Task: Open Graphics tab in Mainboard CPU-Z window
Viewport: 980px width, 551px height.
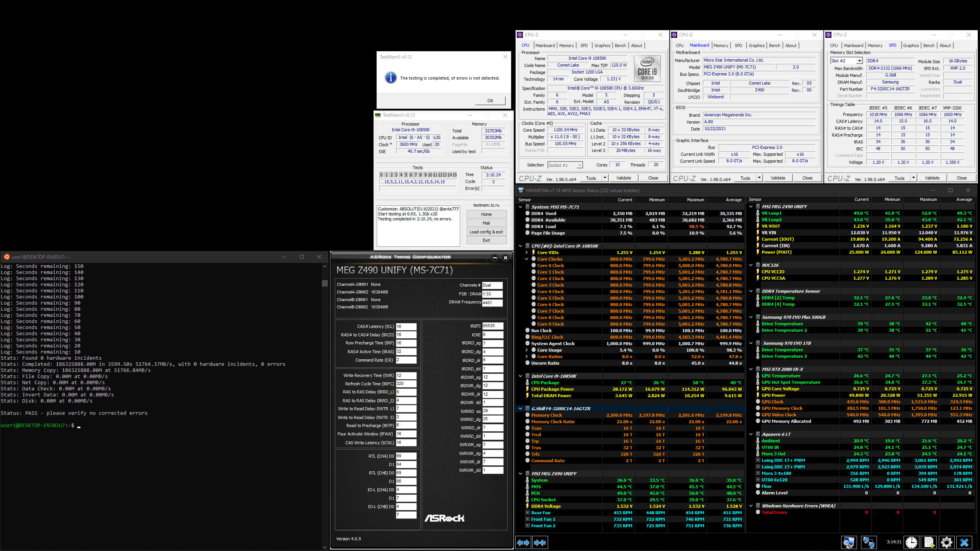Action: (x=757, y=46)
